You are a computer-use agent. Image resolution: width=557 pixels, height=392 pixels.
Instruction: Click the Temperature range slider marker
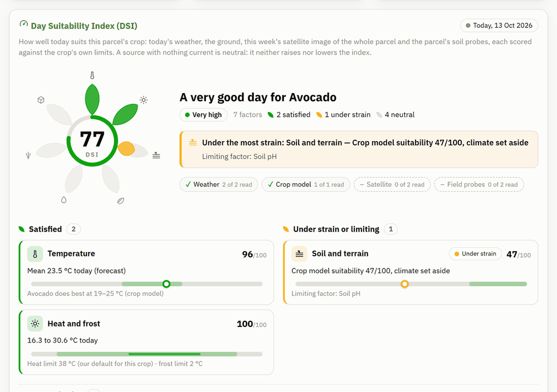coord(166,284)
